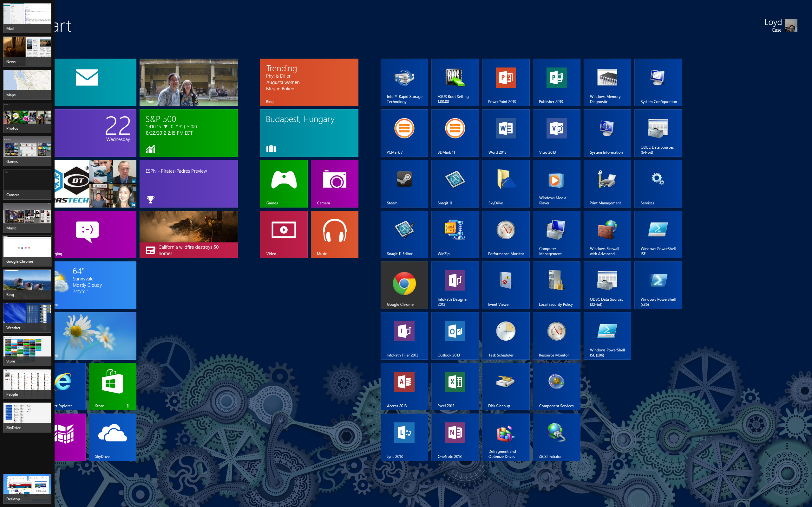Launch Excel 2013
Screen dimensions: 812x507
[455, 386]
